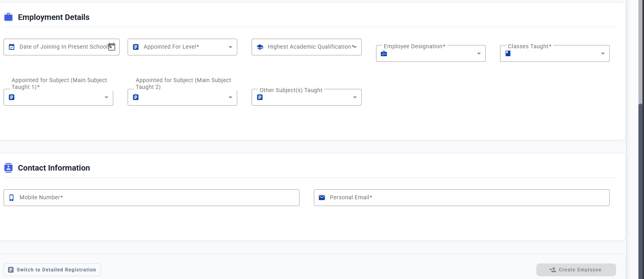644x279 pixels.
Task: Click the envelope icon in Personal Email field
Action: [x=322, y=198]
